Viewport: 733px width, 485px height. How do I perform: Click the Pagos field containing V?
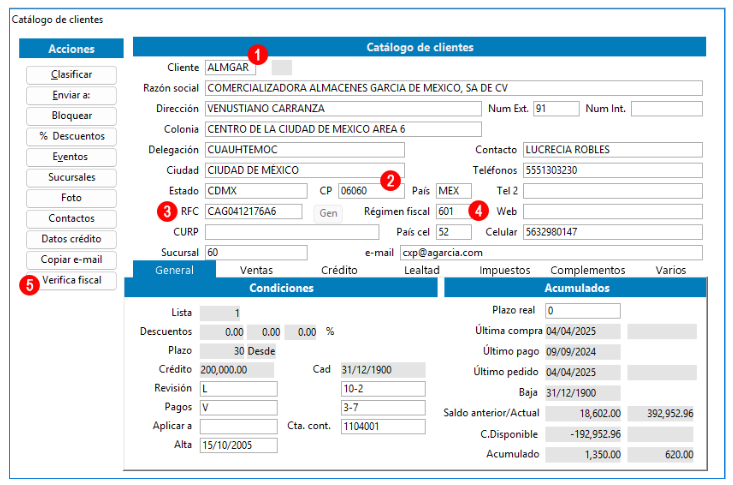(x=238, y=407)
